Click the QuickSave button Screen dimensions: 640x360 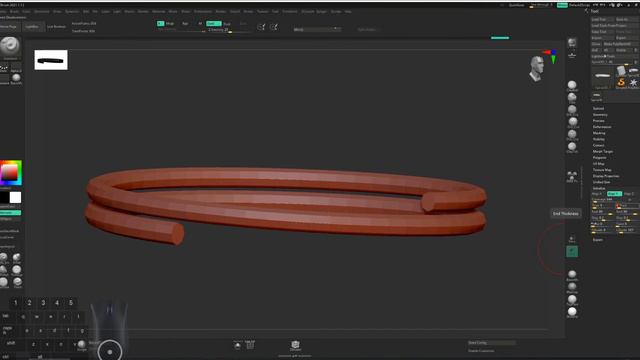coord(517,5)
